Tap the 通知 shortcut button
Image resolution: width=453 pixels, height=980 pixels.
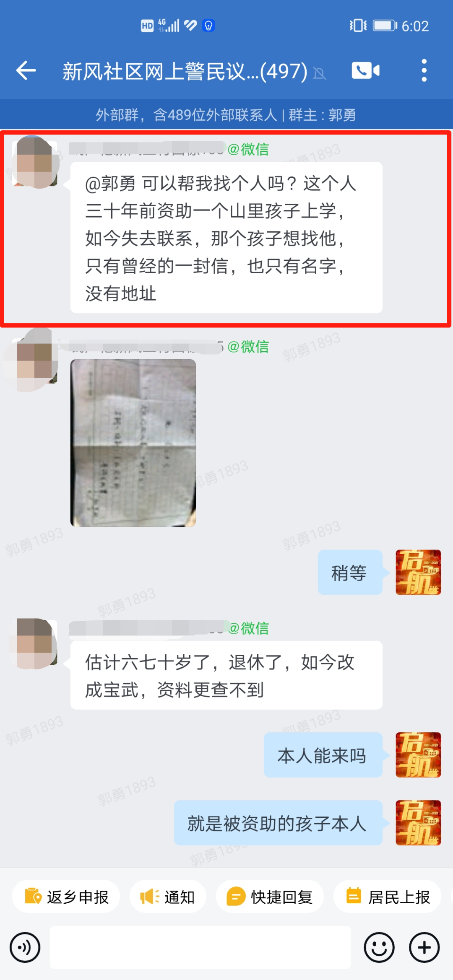(168, 897)
